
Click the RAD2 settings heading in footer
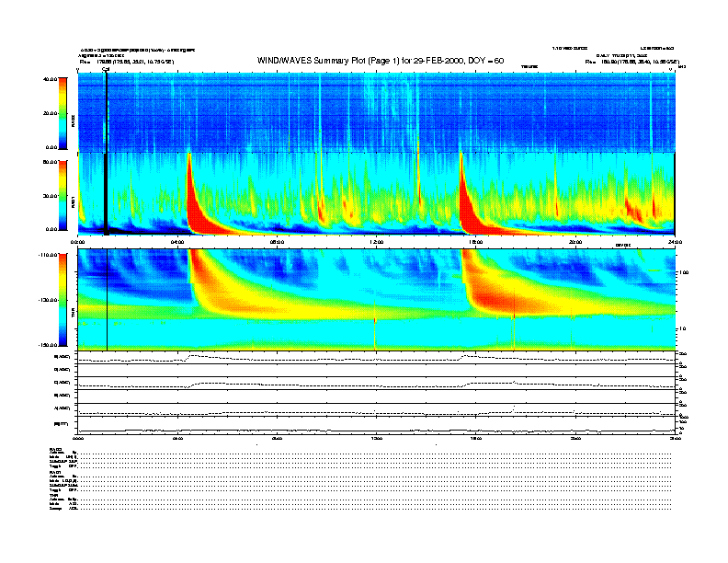tap(55, 449)
